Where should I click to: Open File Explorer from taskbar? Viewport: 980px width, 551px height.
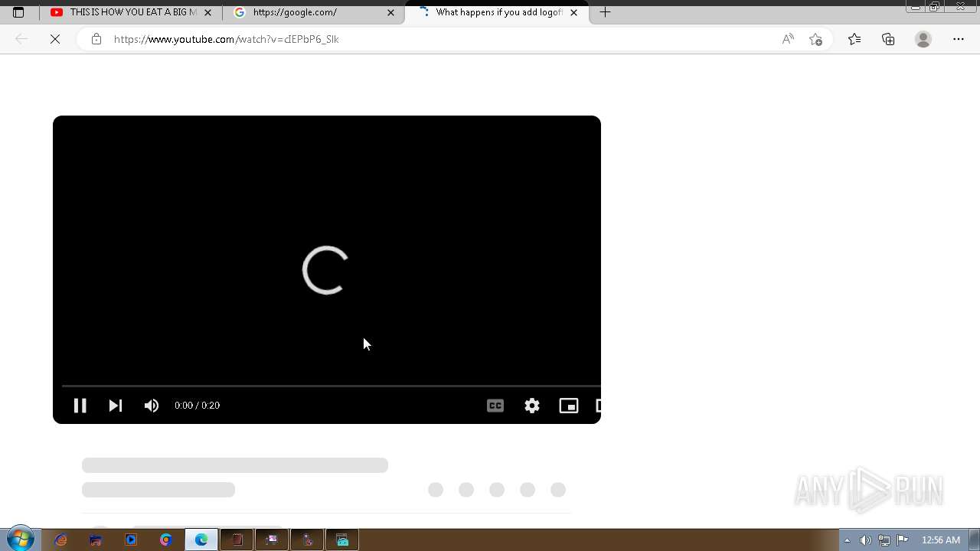coord(96,540)
